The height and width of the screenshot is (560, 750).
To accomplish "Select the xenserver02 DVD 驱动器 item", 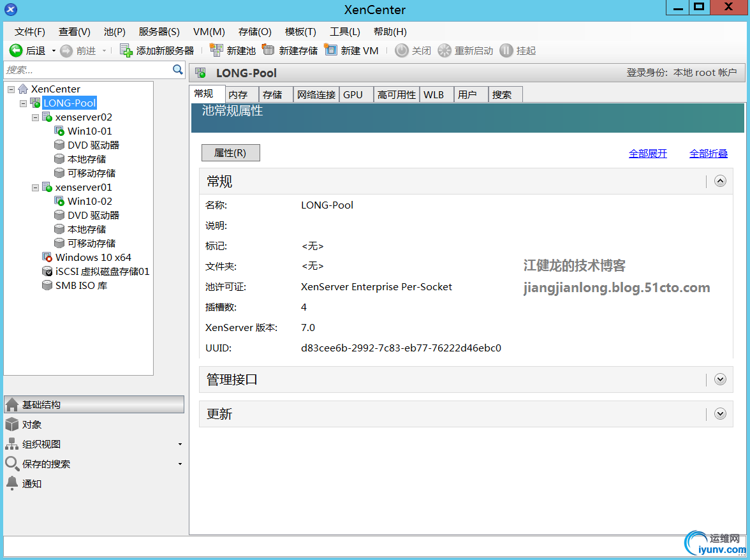I will (x=93, y=145).
